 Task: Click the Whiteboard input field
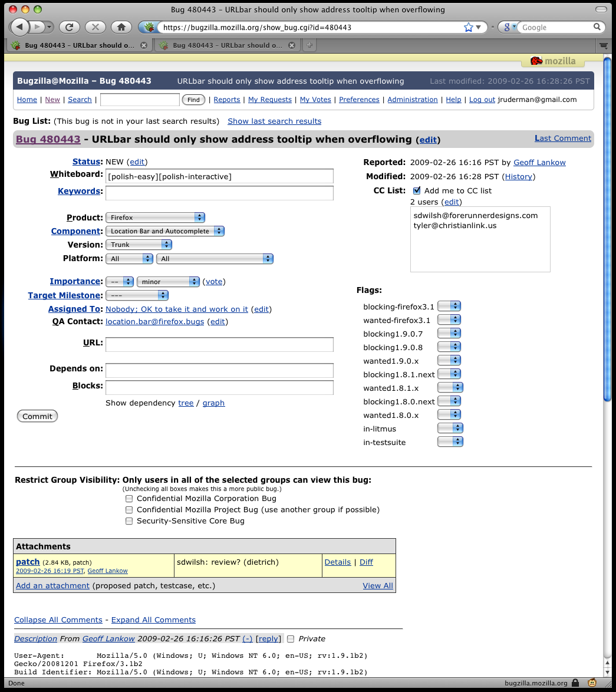(219, 176)
